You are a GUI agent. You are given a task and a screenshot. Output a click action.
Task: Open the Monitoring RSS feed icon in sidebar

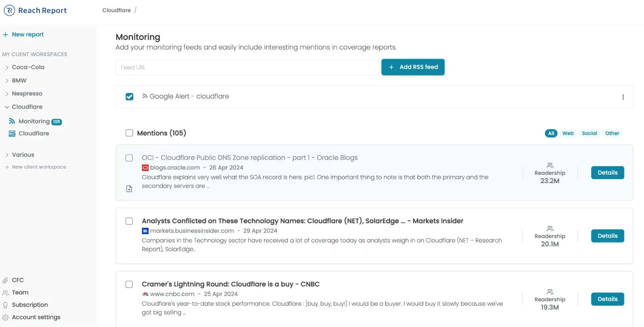point(12,121)
